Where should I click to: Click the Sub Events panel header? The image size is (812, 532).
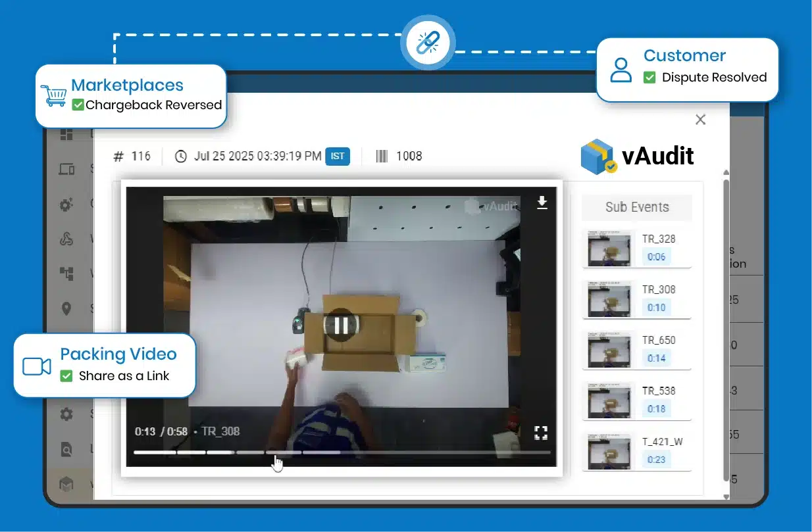click(636, 207)
